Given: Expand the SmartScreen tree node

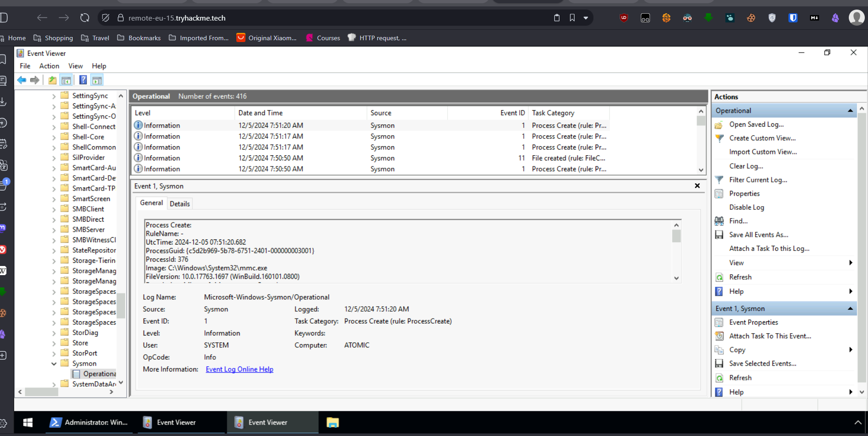Looking at the screenshot, I should click(x=54, y=199).
